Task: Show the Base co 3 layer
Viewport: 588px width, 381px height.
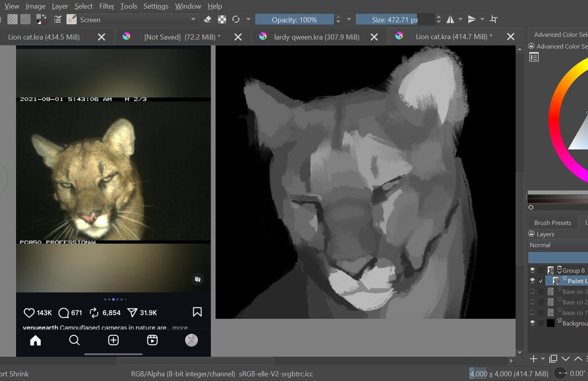Action: pos(533,291)
